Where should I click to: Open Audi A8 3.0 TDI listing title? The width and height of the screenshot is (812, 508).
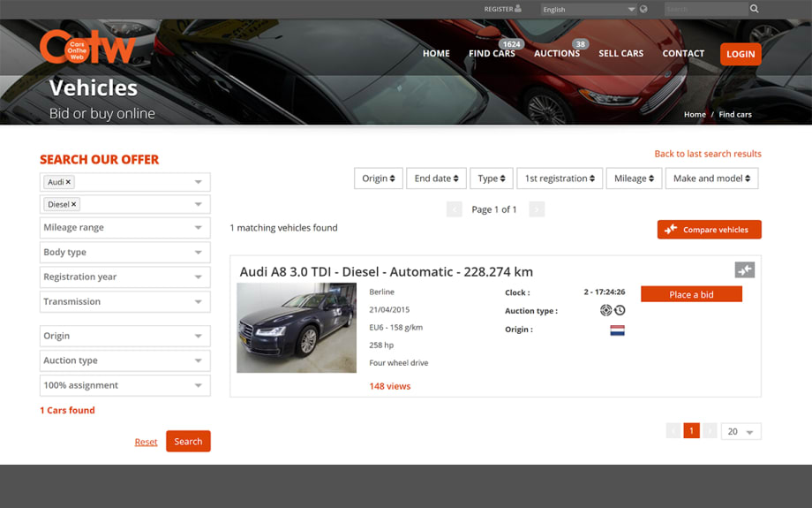387,271
